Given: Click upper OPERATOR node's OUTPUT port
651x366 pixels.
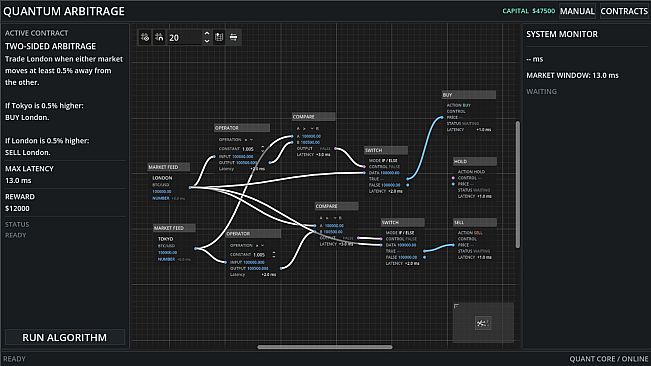Looking at the screenshot, I should [270, 163].
